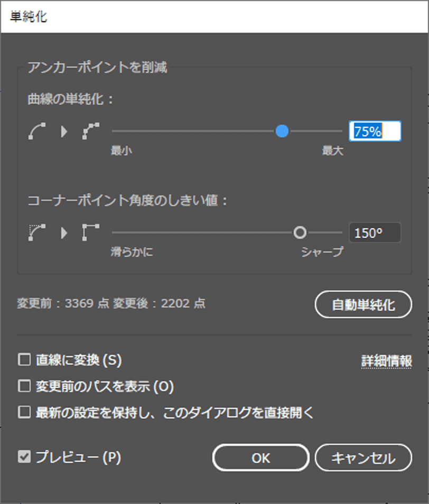Click the シャープ end of angle slider
The image size is (429, 504).
point(322,252)
